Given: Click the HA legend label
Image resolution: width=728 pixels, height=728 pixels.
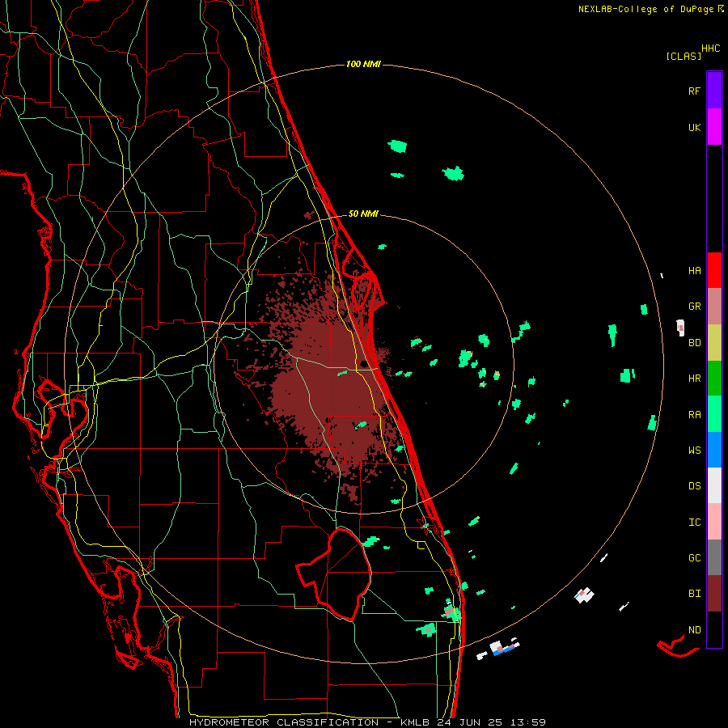Looking at the screenshot, I should tap(694, 270).
